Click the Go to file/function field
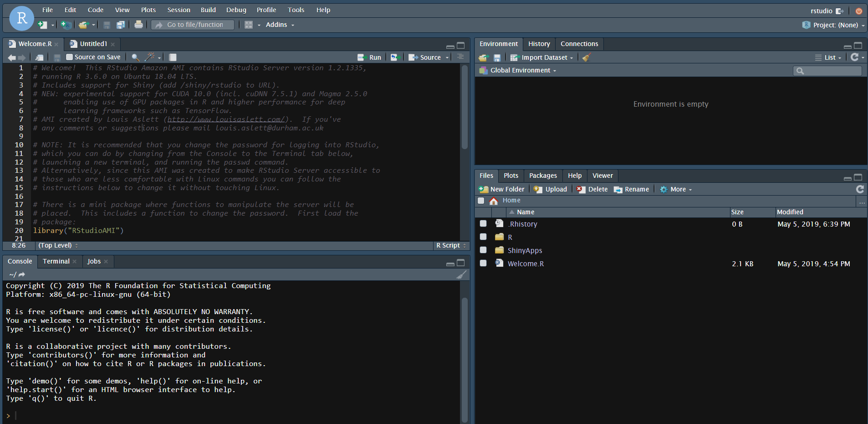This screenshot has width=868, height=424. pos(193,25)
